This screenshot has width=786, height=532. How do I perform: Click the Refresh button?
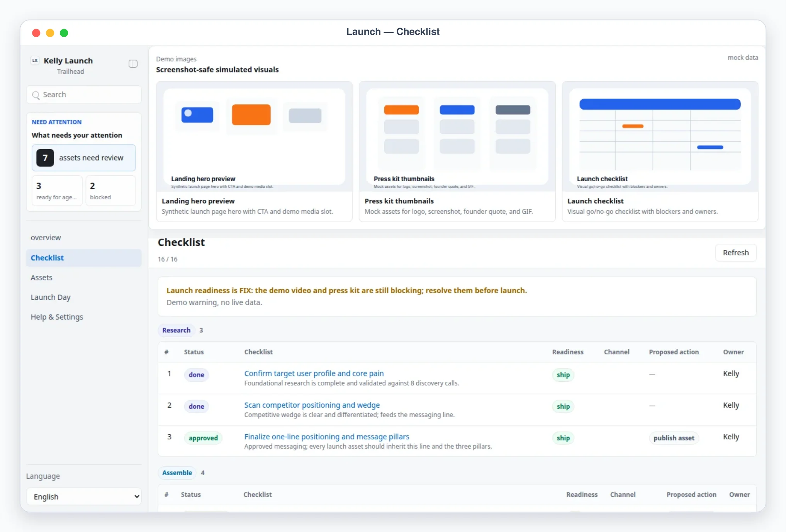click(x=736, y=253)
